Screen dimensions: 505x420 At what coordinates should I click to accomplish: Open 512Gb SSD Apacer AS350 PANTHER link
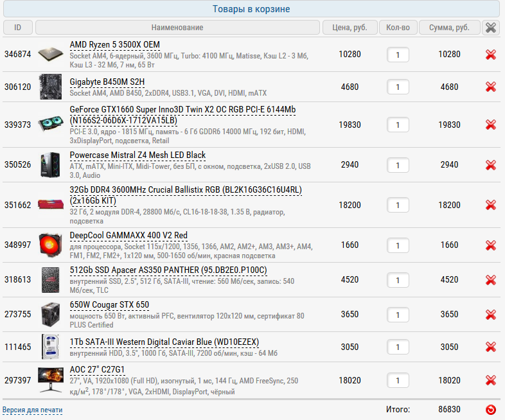click(168, 270)
